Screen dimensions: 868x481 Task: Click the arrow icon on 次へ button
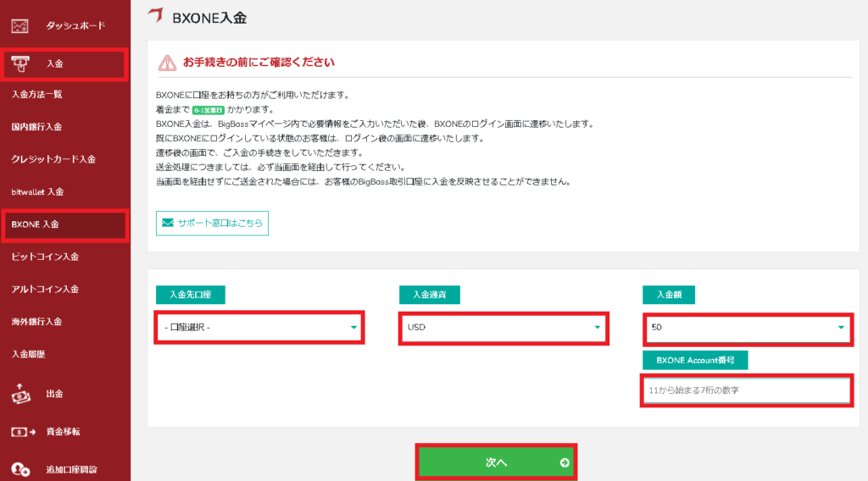pos(564,462)
